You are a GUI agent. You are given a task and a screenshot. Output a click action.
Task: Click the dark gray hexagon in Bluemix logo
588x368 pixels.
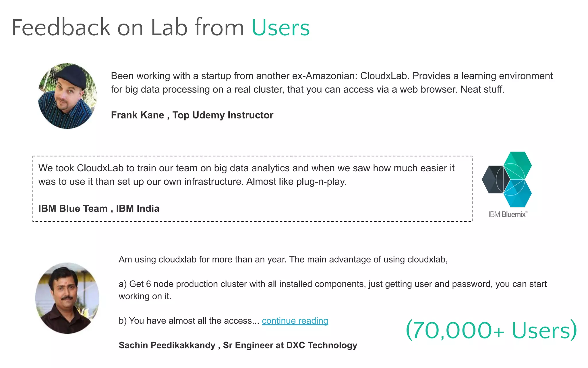click(x=493, y=179)
